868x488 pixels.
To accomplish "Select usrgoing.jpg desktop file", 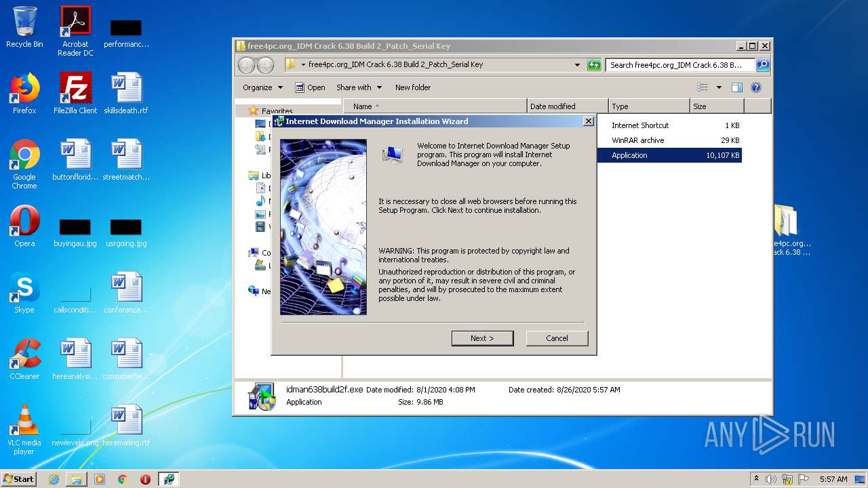I will click(126, 232).
